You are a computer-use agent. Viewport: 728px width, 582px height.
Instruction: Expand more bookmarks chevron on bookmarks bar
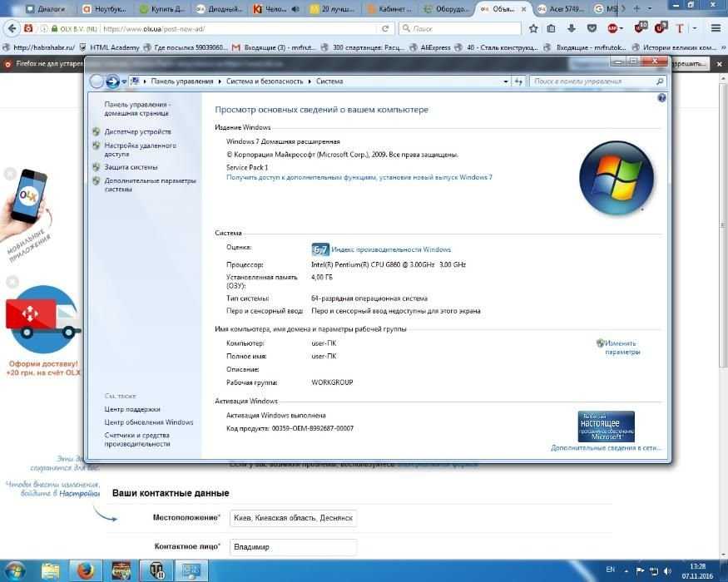723,47
